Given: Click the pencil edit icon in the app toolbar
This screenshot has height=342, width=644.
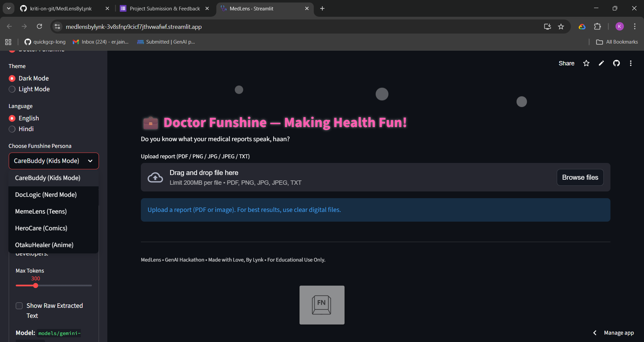Looking at the screenshot, I should [x=601, y=63].
